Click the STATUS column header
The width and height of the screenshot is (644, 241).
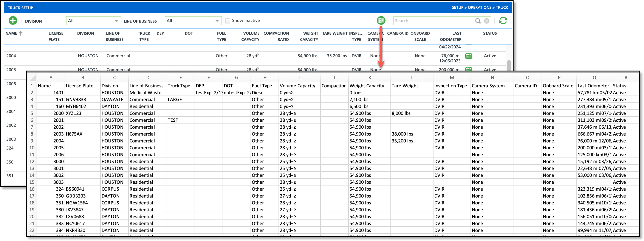point(490,33)
